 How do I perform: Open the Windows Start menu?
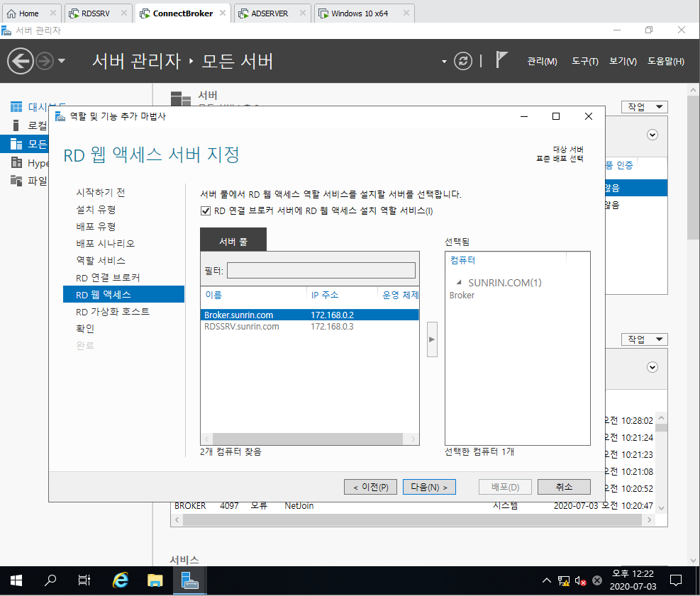16,580
